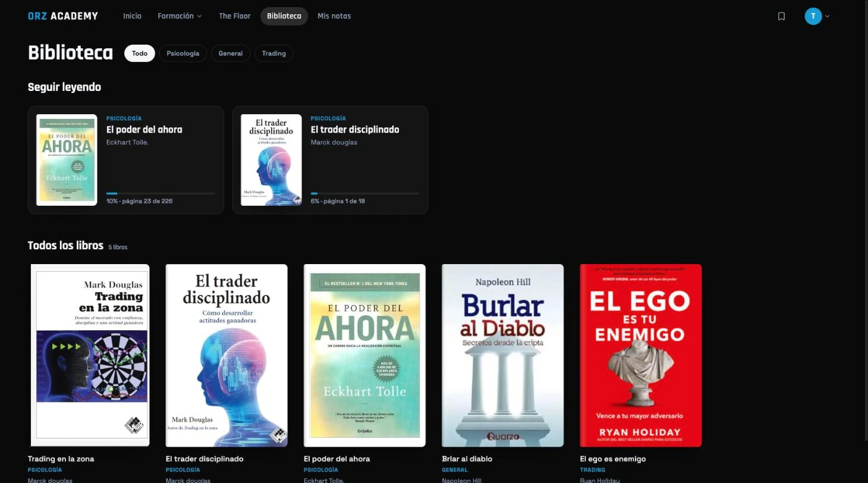Open El poder del ahora continue-reading cover
The width and height of the screenshot is (868, 483).
tap(67, 160)
